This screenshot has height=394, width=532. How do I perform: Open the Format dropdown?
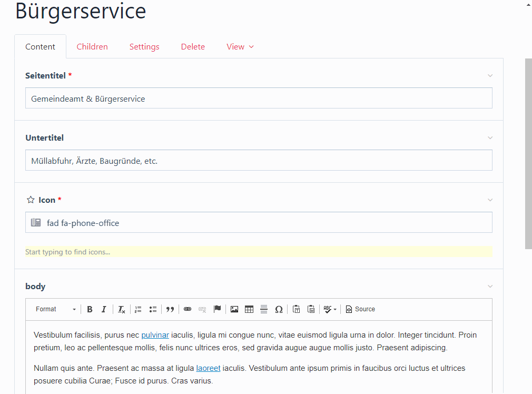coord(56,309)
